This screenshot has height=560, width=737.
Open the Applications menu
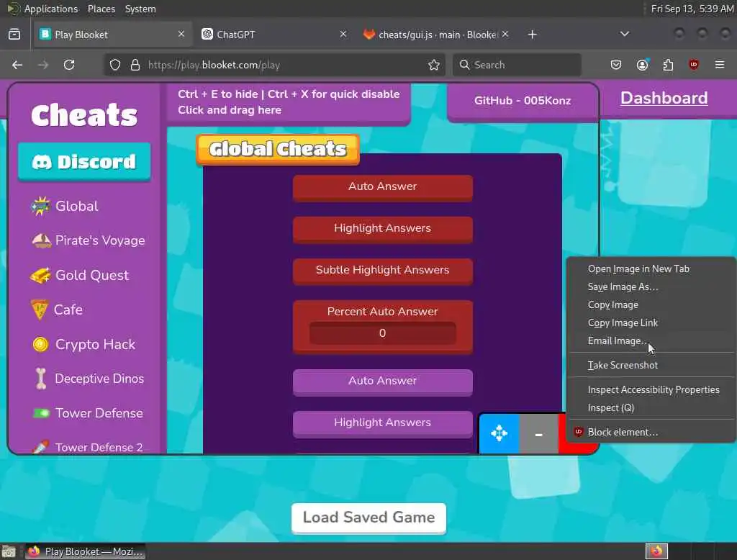point(51,9)
